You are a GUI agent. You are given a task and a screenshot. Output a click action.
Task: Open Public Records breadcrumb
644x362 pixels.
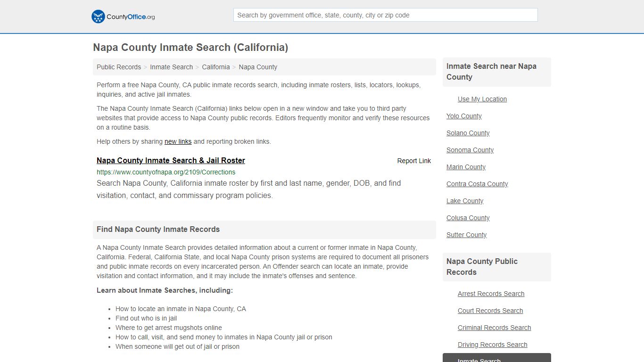(x=119, y=67)
